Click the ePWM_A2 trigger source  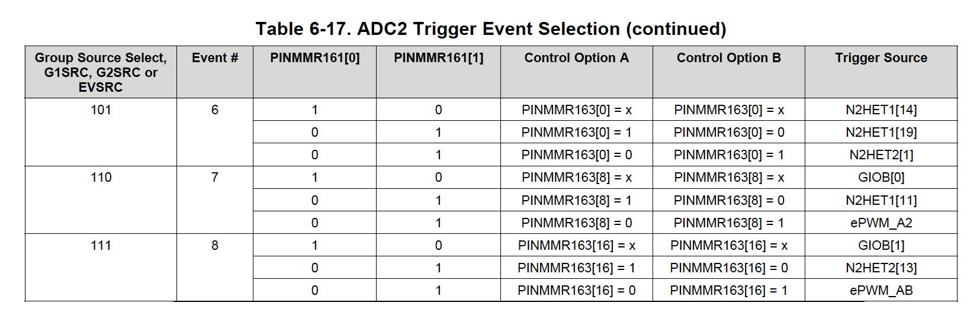coord(881,223)
